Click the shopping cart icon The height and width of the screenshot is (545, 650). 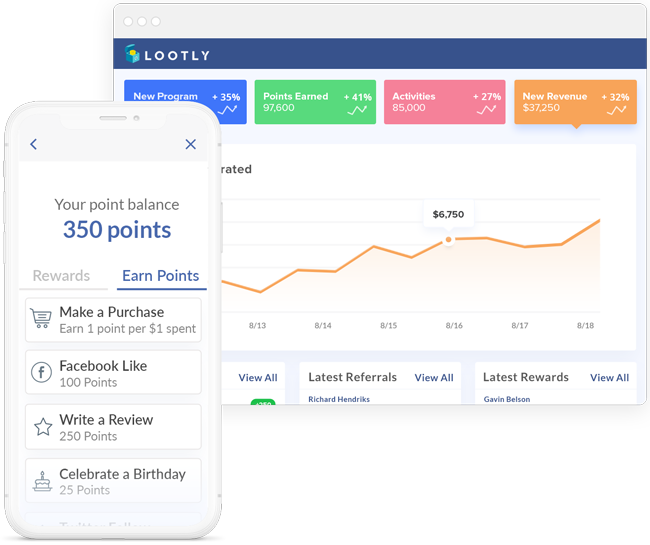tap(41, 319)
